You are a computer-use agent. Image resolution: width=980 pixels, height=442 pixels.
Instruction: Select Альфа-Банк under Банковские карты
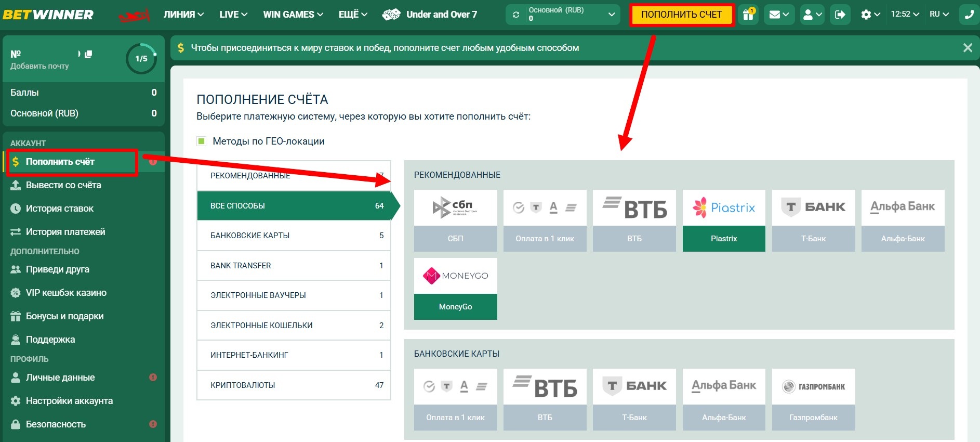coord(724,399)
